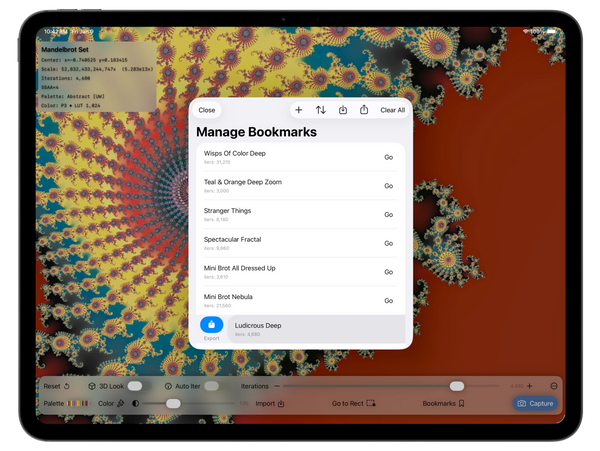600x451 pixels.
Task: Open Import in the bottom toolbar
Action: tap(270, 403)
